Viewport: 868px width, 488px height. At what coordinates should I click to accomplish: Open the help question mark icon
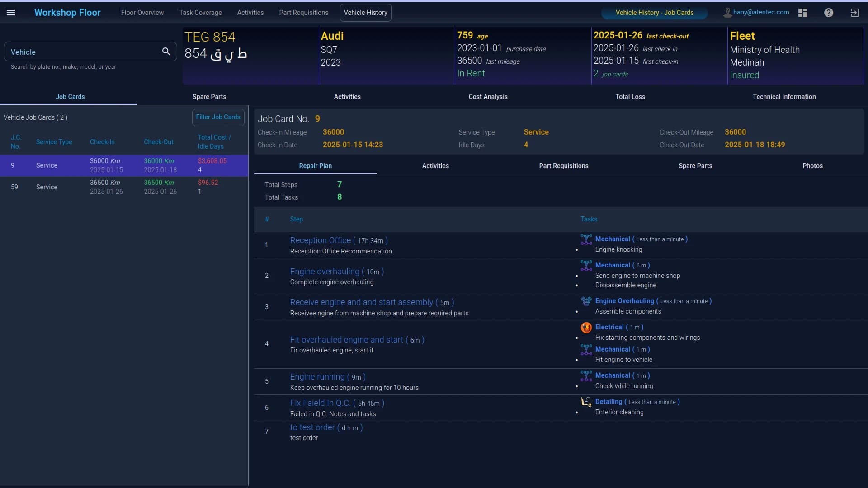[828, 13]
